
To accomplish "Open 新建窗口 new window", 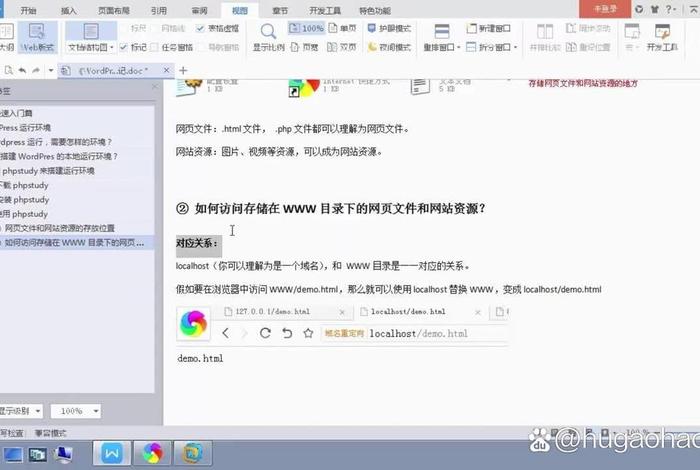I will point(488,29).
